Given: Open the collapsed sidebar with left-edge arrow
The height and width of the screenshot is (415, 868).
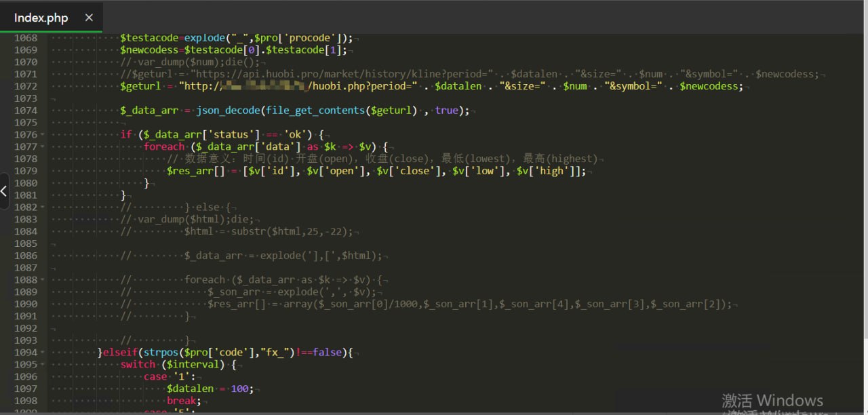Looking at the screenshot, I should click(x=4, y=191).
